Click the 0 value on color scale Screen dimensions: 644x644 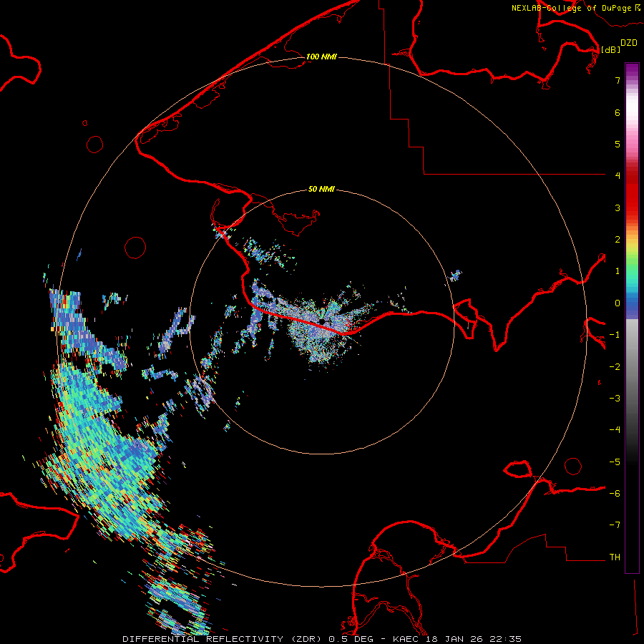(x=618, y=303)
